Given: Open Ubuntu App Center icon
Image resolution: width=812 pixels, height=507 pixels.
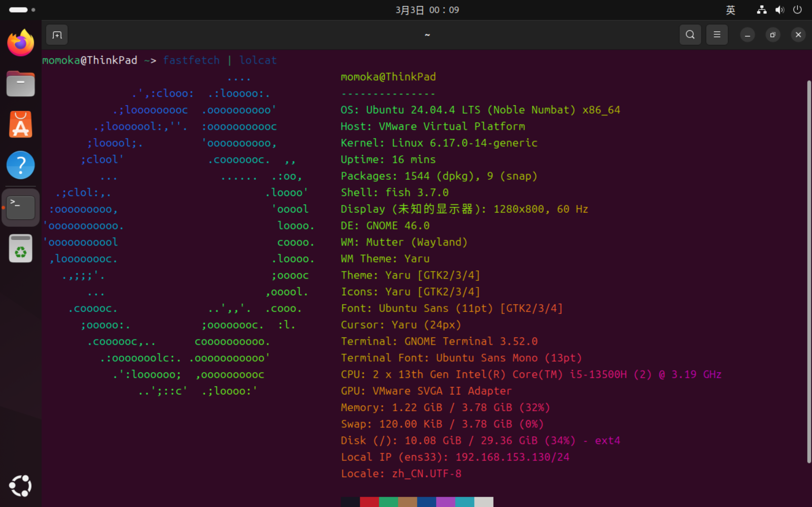Looking at the screenshot, I should [x=21, y=124].
